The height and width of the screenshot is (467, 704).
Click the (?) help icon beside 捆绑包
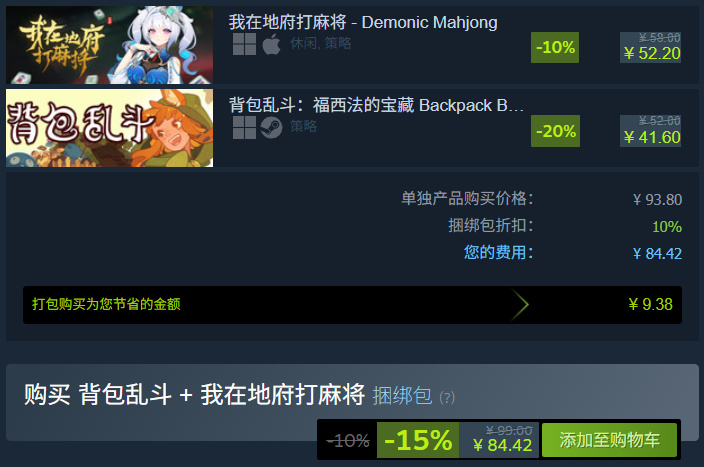(x=447, y=397)
